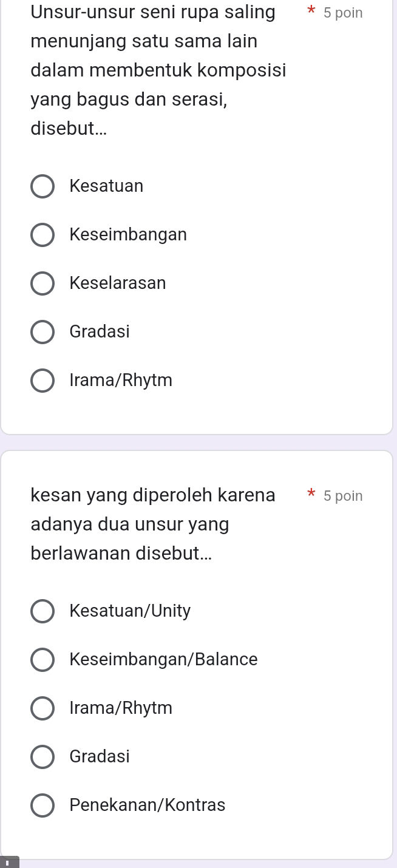The width and height of the screenshot is (397, 868).
Task: Select Irama/Rhytm in the second question
Action: pyautogui.click(x=42, y=708)
